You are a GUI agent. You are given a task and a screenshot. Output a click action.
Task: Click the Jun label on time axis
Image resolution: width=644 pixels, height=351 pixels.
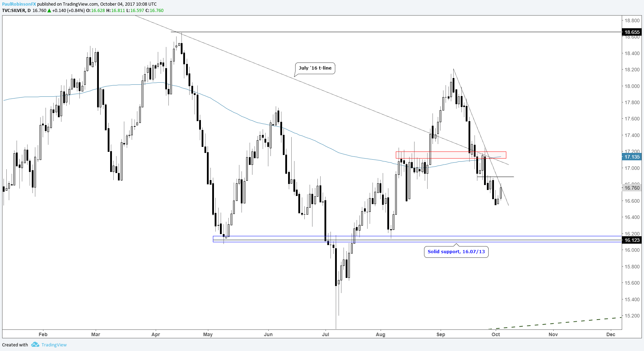click(268, 334)
